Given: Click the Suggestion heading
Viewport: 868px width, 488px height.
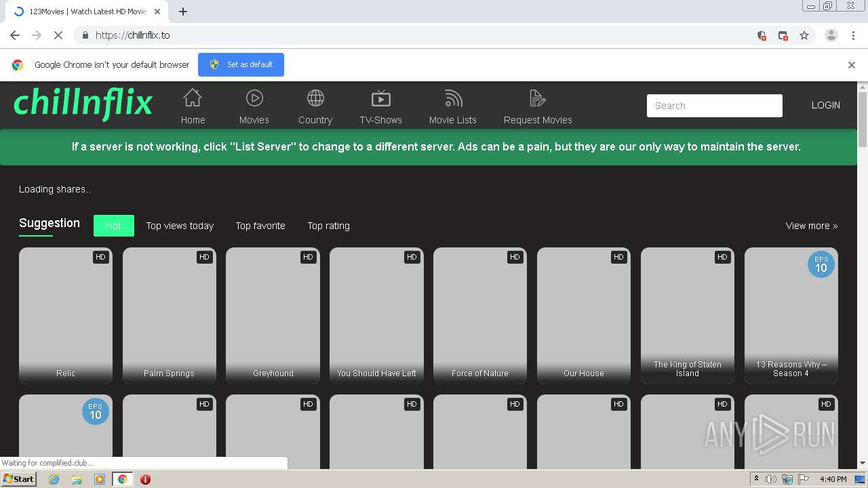Looking at the screenshot, I should pyautogui.click(x=50, y=223).
